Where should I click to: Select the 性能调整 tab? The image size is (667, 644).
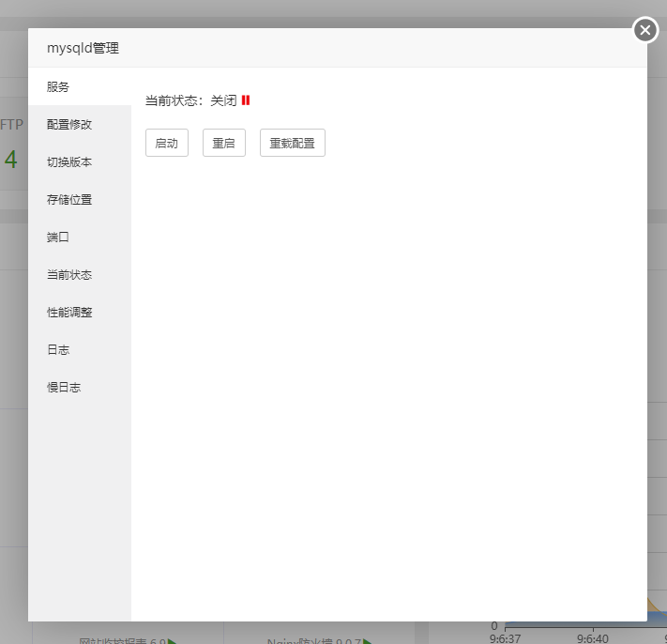click(x=80, y=312)
